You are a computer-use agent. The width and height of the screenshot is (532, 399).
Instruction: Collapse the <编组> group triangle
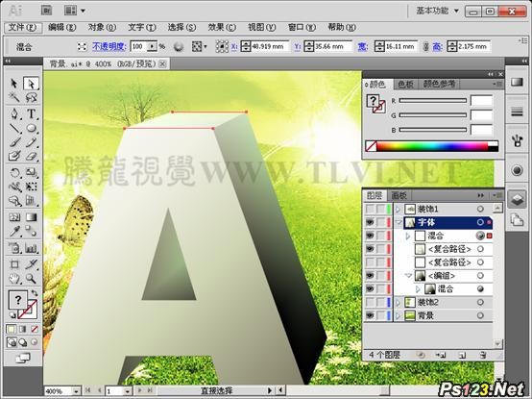point(408,276)
